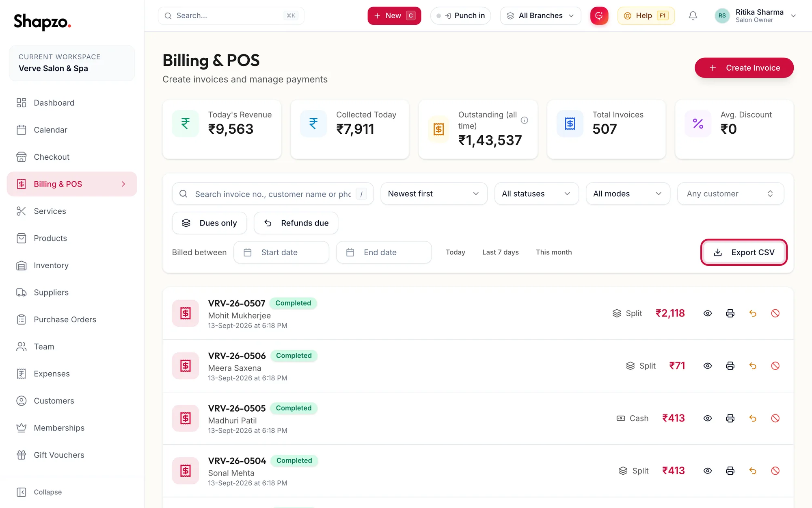Viewport: 812px width, 508px height.
Task: Void invoice VRV-26-0506
Action: pos(775,366)
